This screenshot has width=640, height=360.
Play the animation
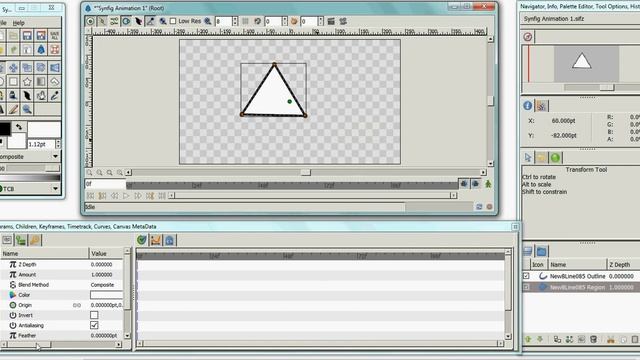126,196
